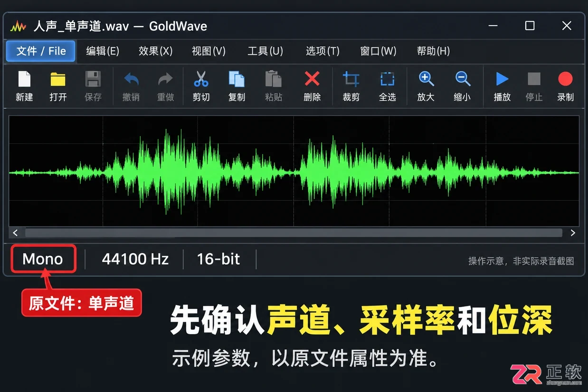The image size is (588, 392).
Task: Zoom out with the 缩小 magnifier
Action: click(x=462, y=79)
